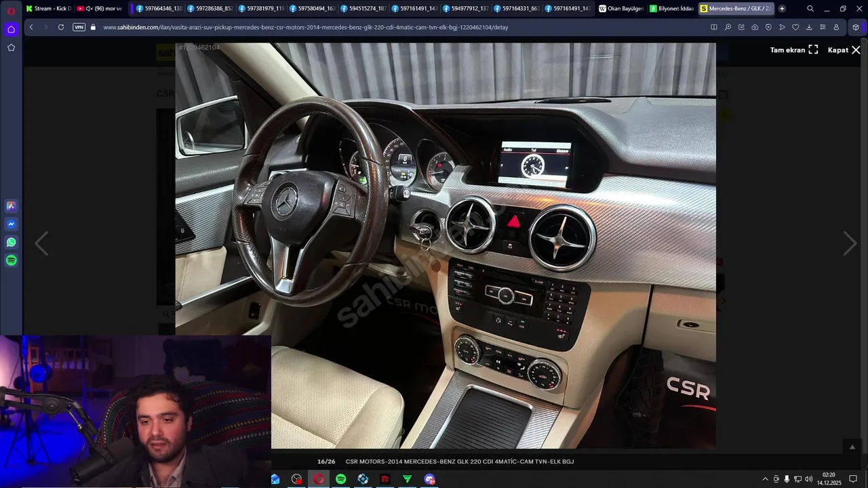The height and width of the screenshot is (488, 868).
Task: View site security lock information
Action: 94,27
